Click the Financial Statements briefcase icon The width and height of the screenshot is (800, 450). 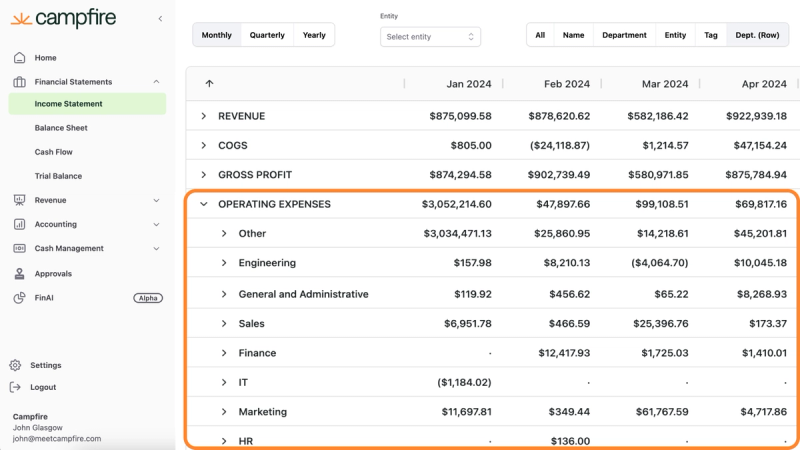tap(19, 82)
